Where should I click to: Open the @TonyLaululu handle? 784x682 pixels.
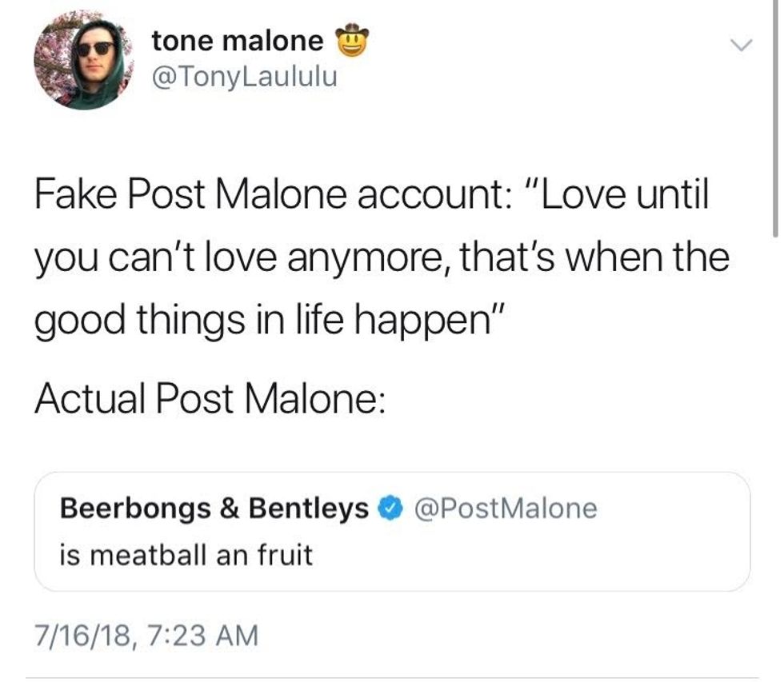pyautogui.click(x=244, y=77)
